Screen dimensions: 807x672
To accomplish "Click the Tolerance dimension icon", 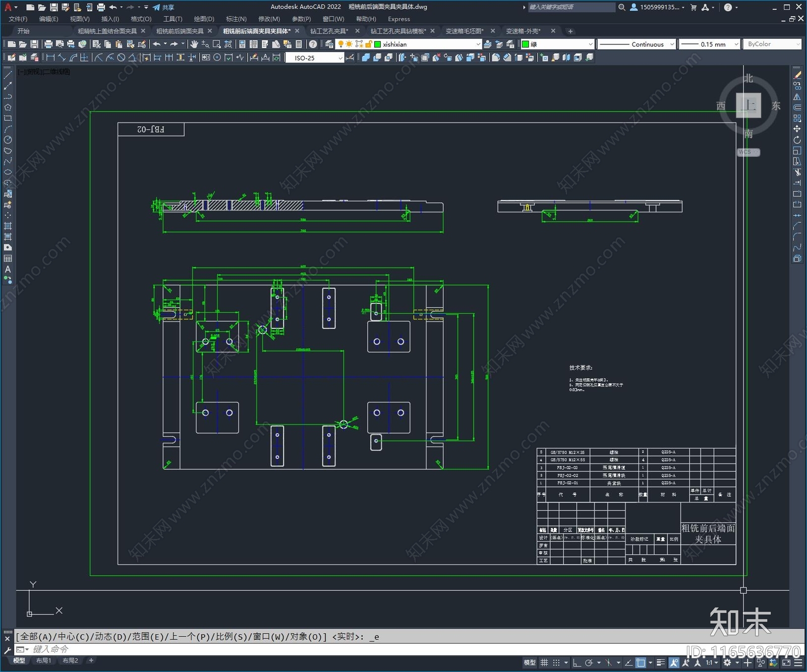I will click(x=206, y=57).
